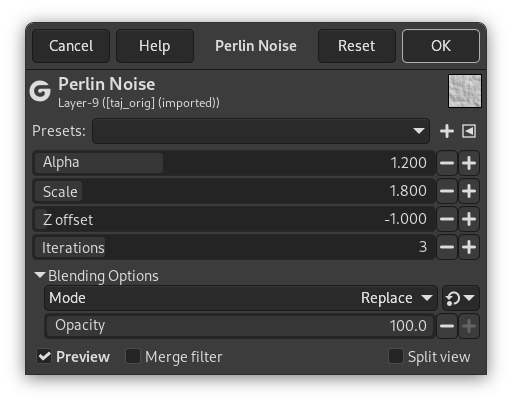Click the Opacity value 100.0

[408, 326]
